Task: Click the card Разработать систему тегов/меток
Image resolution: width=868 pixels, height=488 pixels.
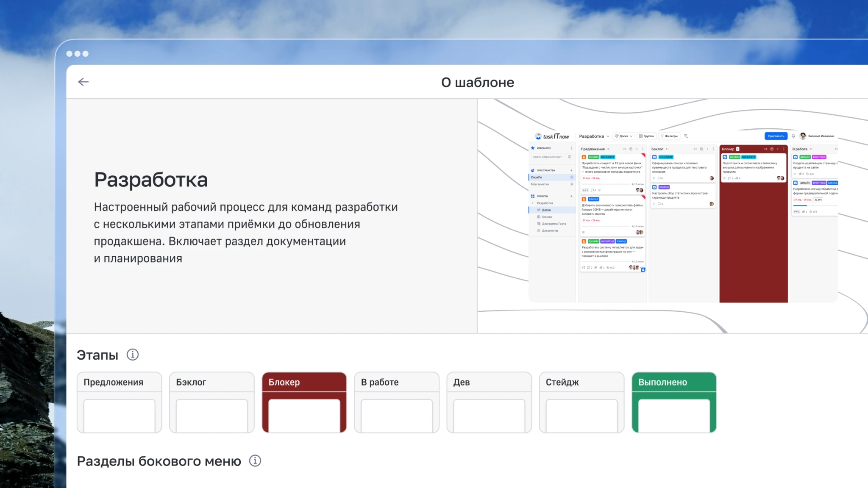Action: point(612,255)
